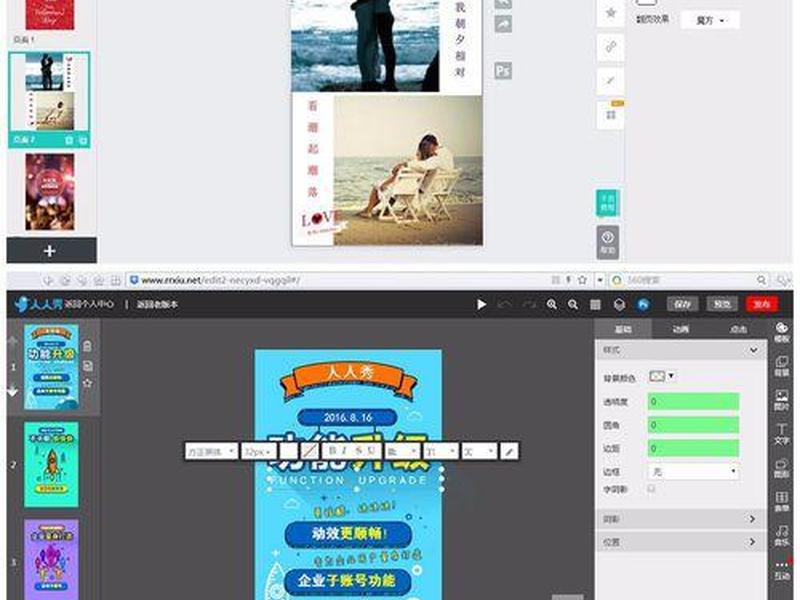Open the 图片 picture sidebar icon
800x600 pixels.
(x=782, y=400)
